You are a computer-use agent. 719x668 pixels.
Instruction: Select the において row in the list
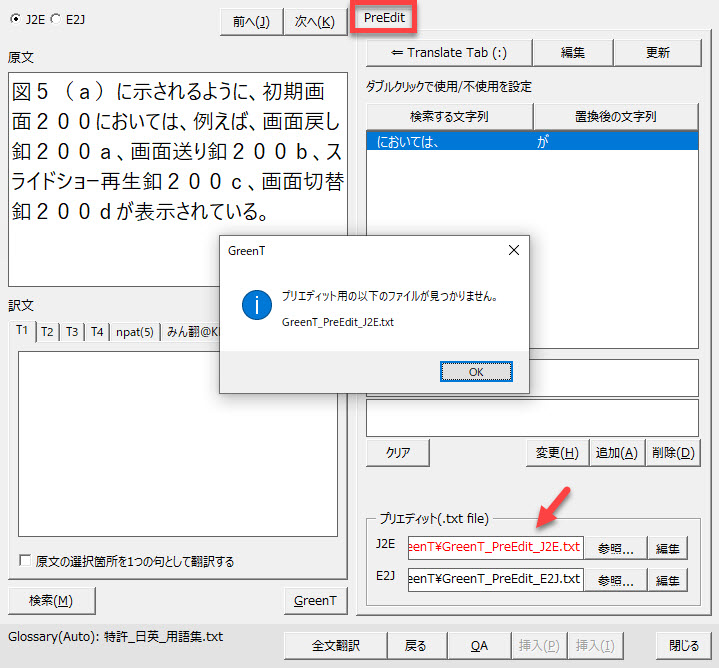coord(531,142)
